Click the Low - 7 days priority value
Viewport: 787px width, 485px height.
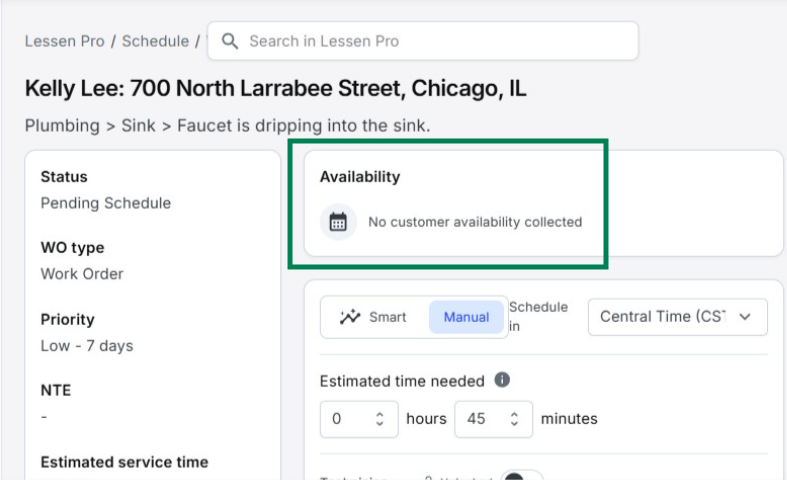(86, 346)
